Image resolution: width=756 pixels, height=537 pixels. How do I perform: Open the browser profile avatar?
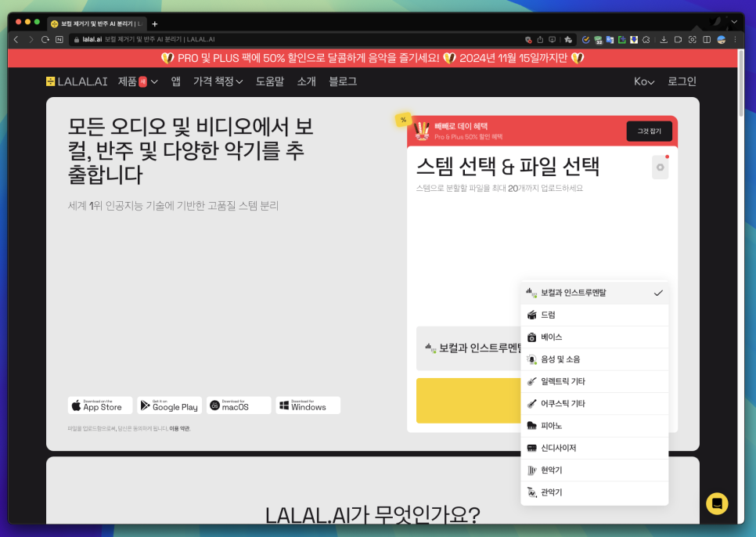pos(722,39)
